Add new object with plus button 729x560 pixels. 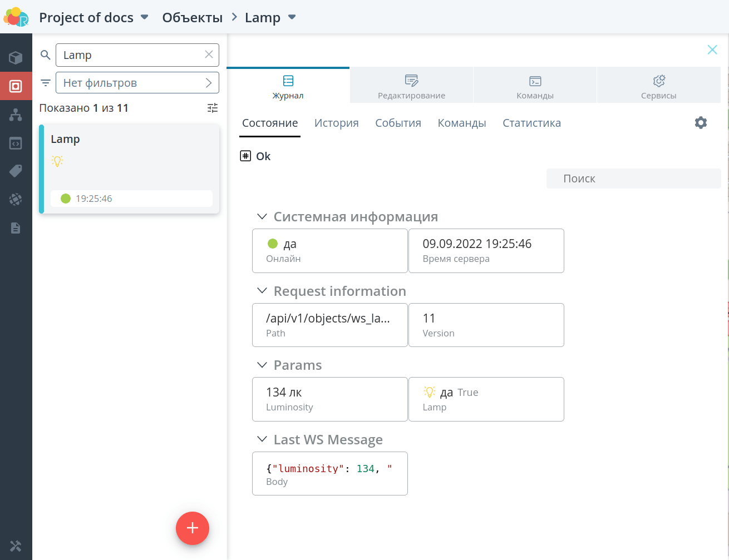(193, 528)
